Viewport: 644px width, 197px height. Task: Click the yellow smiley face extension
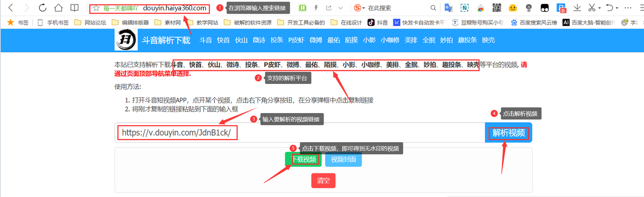click(x=513, y=8)
